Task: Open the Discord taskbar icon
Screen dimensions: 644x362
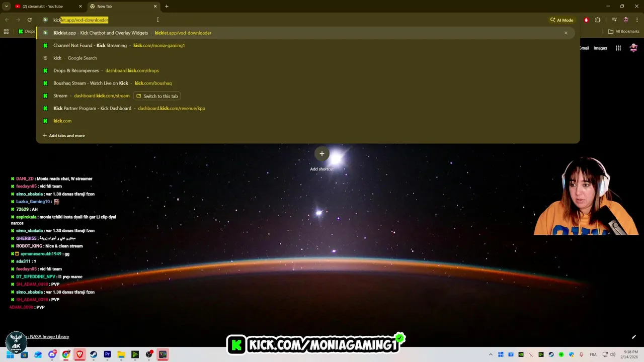Action: (52, 355)
